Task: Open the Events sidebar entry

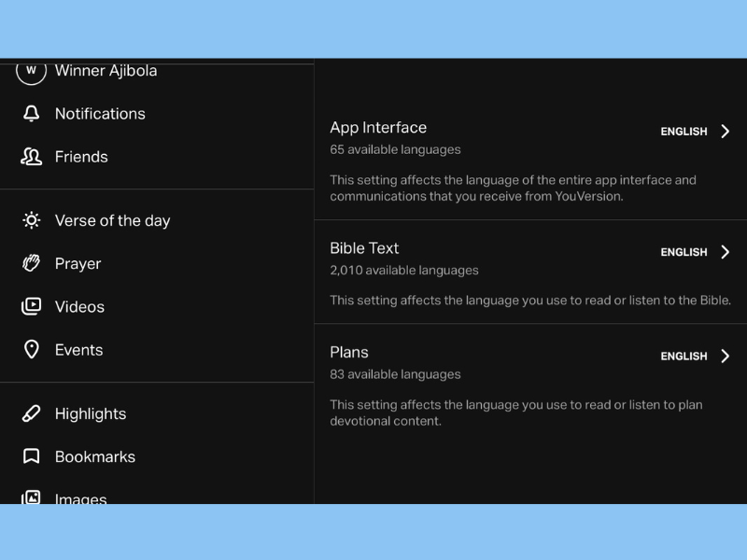Action: point(78,350)
